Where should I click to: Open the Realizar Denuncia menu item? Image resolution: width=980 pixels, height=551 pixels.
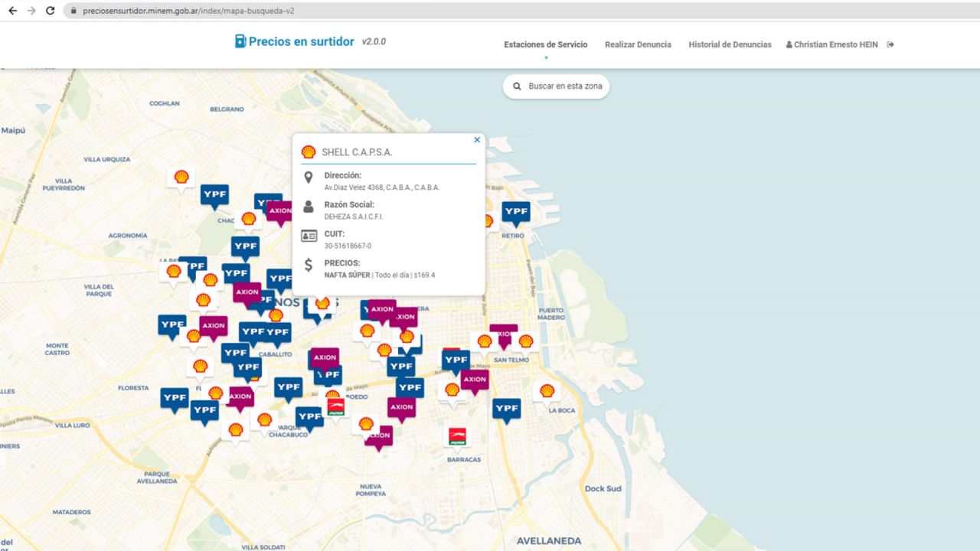pos(638,44)
